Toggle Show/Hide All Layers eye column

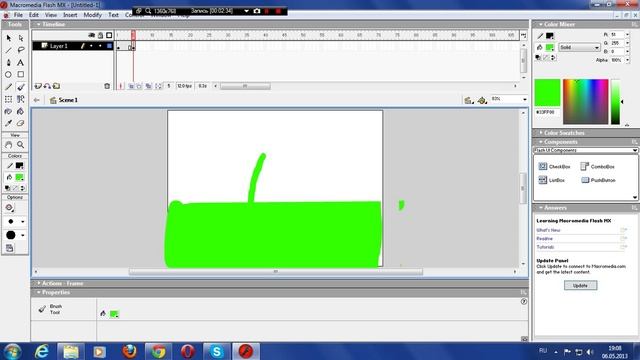pyautogui.click(x=91, y=36)
